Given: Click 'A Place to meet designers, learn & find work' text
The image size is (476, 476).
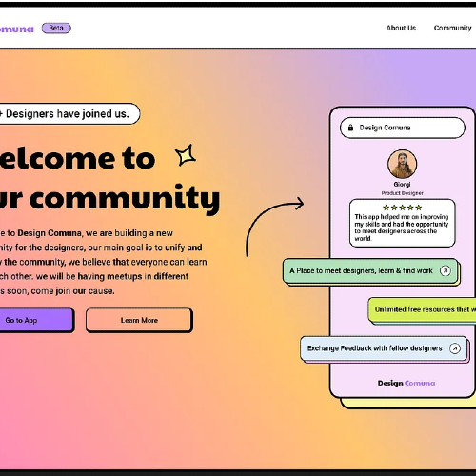Looking at the screenshot, I should click(x=361, y=270).
